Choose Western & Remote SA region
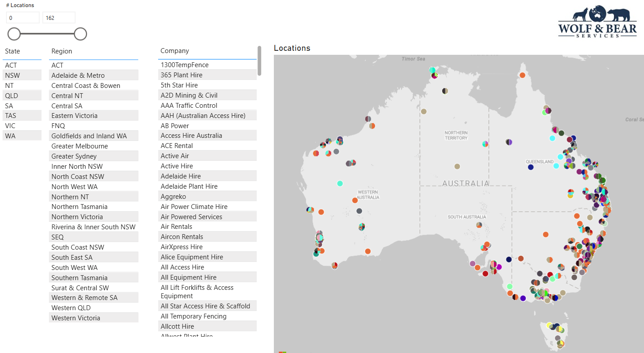The height and width of the screenshot is (353, 644). (x=94, y=298)
